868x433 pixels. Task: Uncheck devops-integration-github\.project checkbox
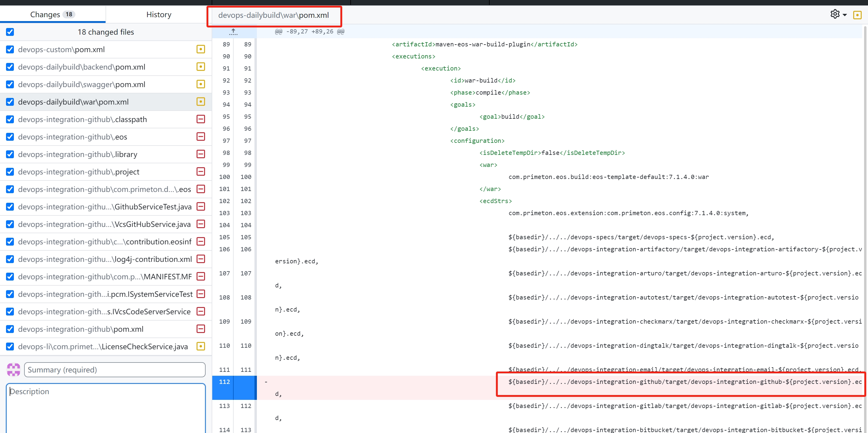tap(10, 172)
